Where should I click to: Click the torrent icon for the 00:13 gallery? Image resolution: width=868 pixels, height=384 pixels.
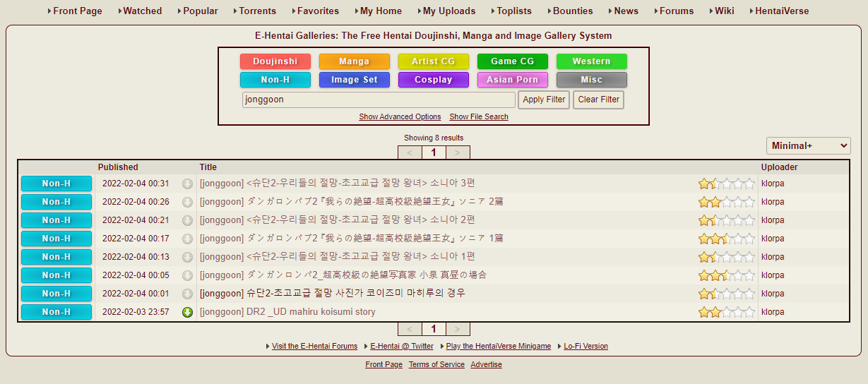[x=187, y=258]
